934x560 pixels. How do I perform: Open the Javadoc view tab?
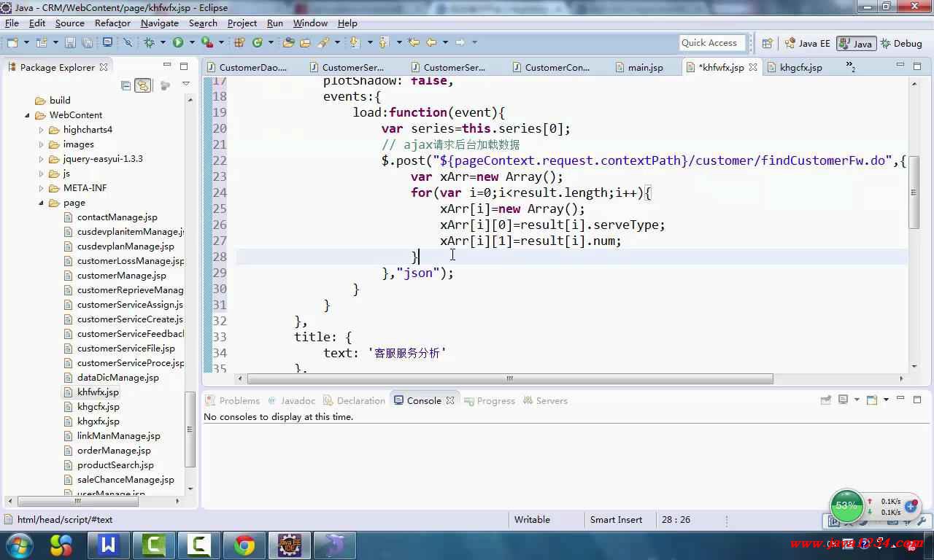click(292, 400)
